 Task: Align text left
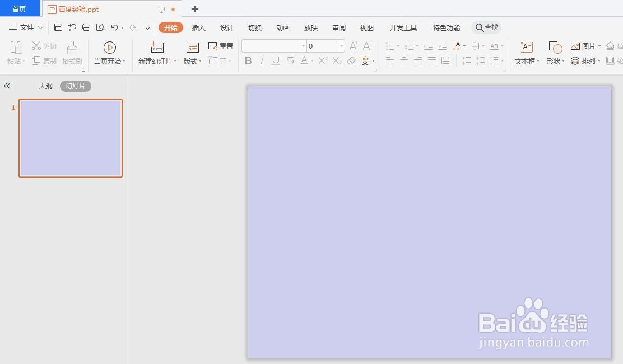[x=390, y=60]
